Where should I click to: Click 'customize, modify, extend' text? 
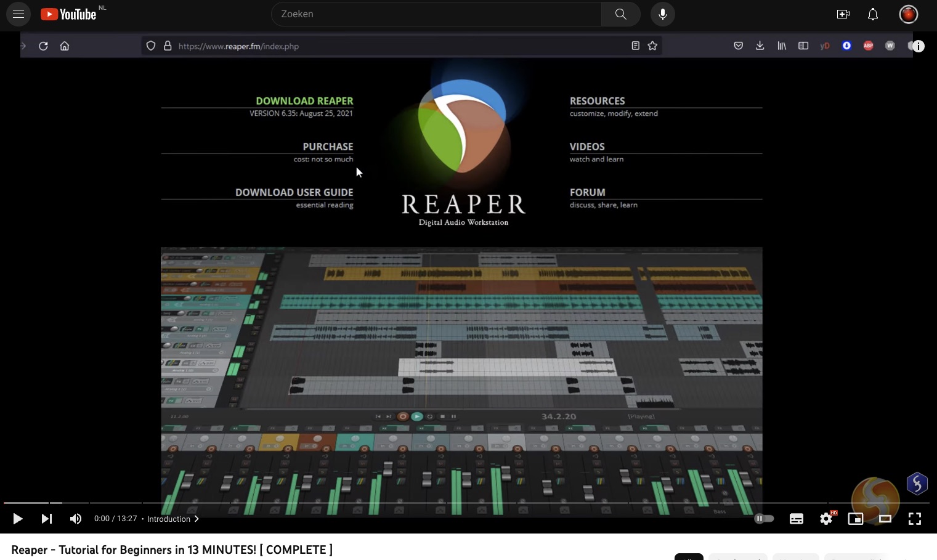click(x=614, y=113)
